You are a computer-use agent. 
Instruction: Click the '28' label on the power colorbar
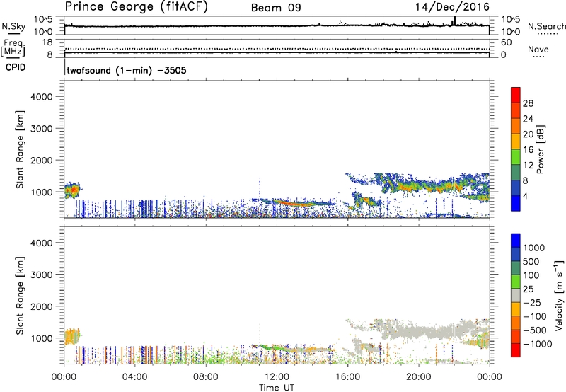[x=528, y=103]
